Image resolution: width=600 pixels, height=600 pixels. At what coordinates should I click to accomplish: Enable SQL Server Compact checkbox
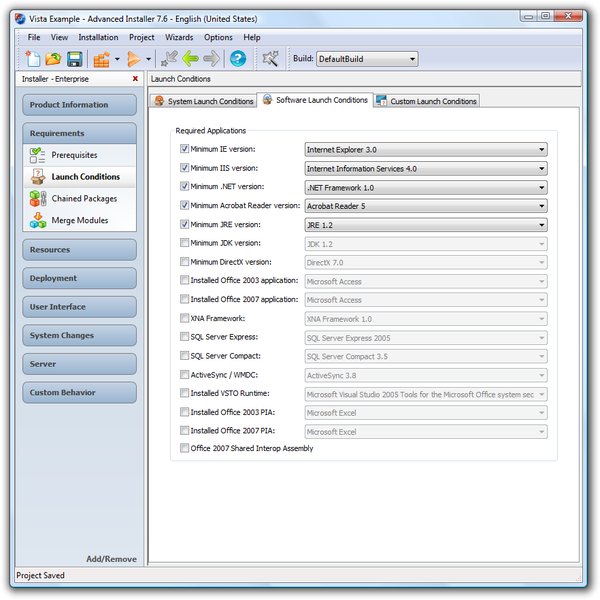pyautogui.click(x=184, y=355)
